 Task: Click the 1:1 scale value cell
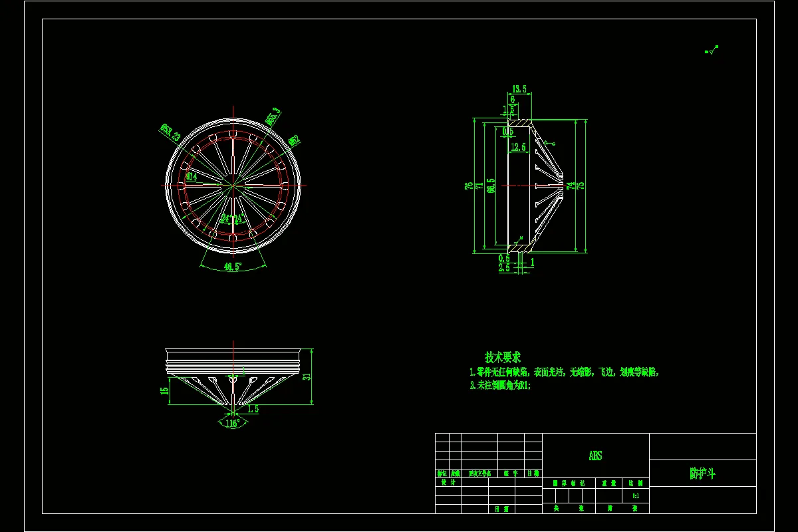634,496
